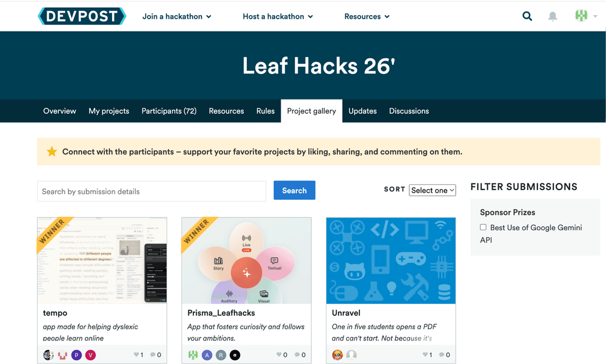The height and width of the screenshot is (364, 606).
Task: Click the yellow star in the banner
Action: (x=52, y=151)
